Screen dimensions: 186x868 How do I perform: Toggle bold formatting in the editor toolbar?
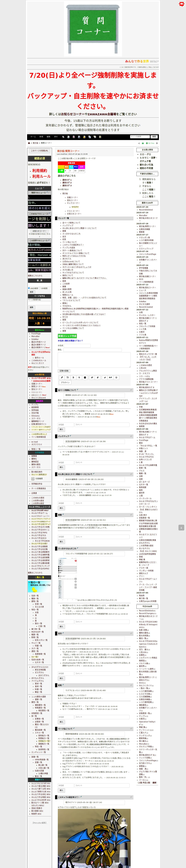coord(74,377)
